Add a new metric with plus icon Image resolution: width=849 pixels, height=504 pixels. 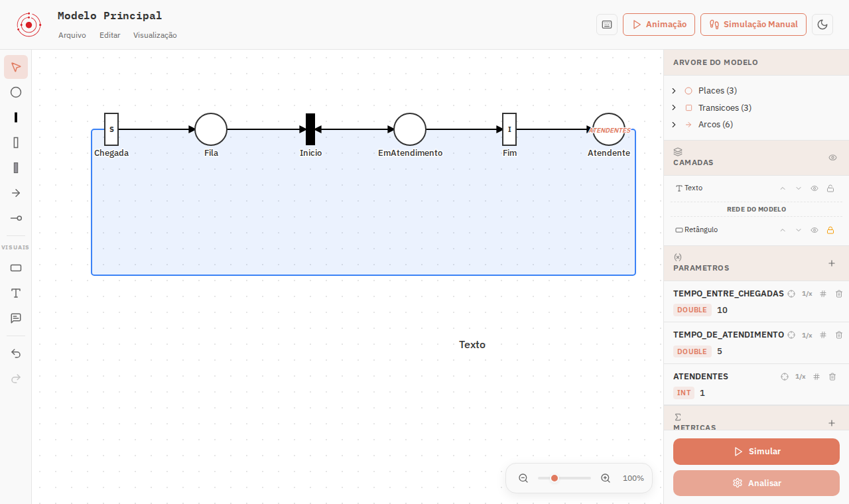[832, 423]
